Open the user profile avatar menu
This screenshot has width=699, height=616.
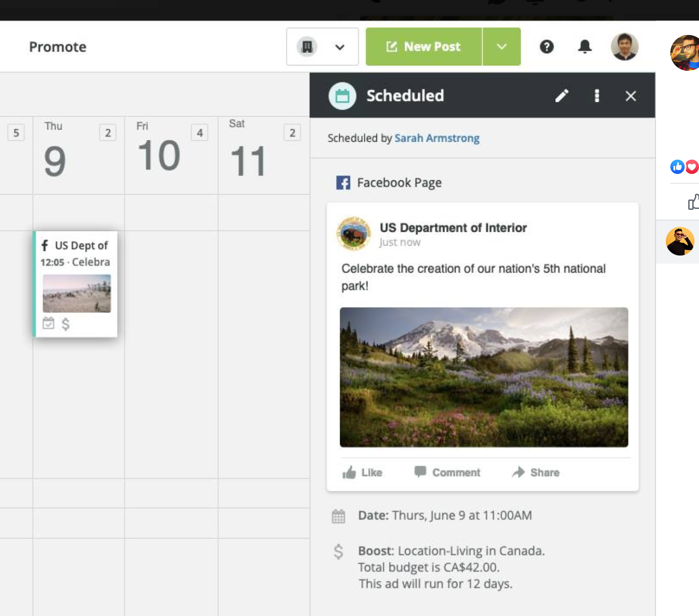[625, 47]
